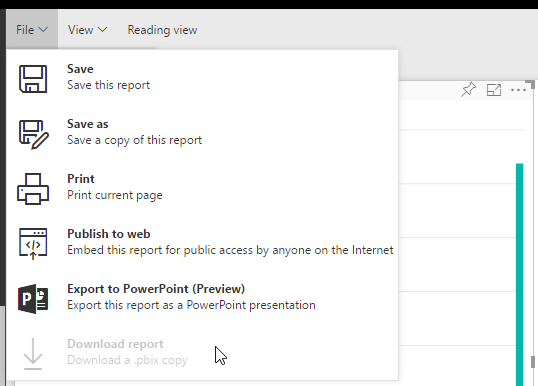Click 'Save a copy of this report' text
Viewport: 538px width, 386px height.
134,140
